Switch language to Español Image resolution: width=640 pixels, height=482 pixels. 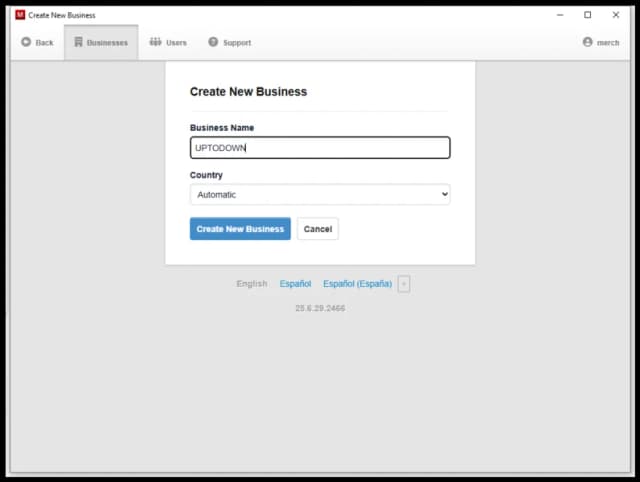295,284
